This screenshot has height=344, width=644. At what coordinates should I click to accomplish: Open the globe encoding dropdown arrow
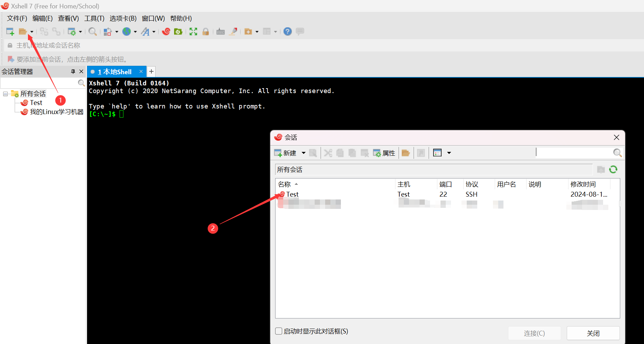pos(135,32)
